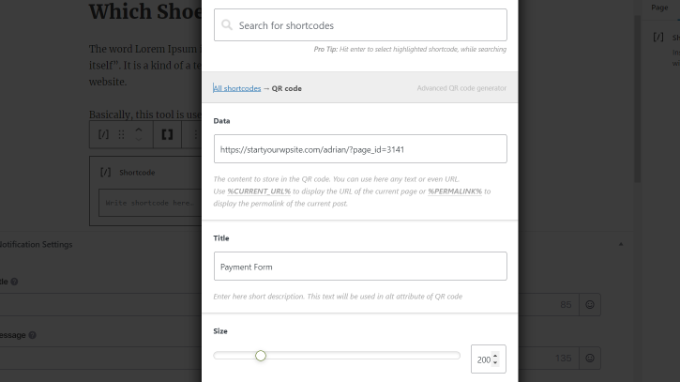The width and height of the screenshot is (680, 382).
Task: Click the drag handle dots icon
Action: pos(121,134)
